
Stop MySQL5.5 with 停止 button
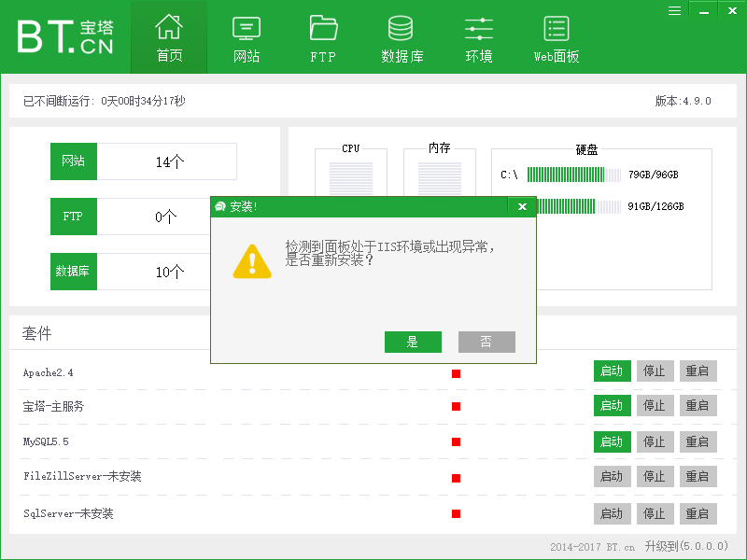(655, 441)
